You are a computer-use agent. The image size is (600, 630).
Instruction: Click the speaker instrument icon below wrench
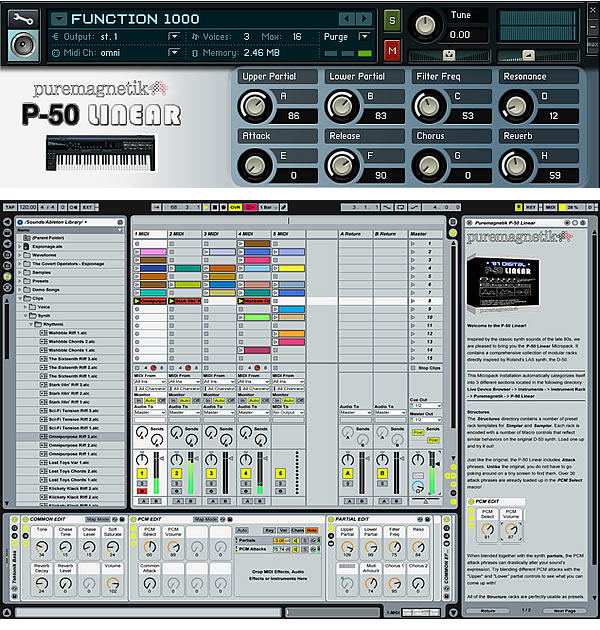pyautogui.click(x=23, y=45)
